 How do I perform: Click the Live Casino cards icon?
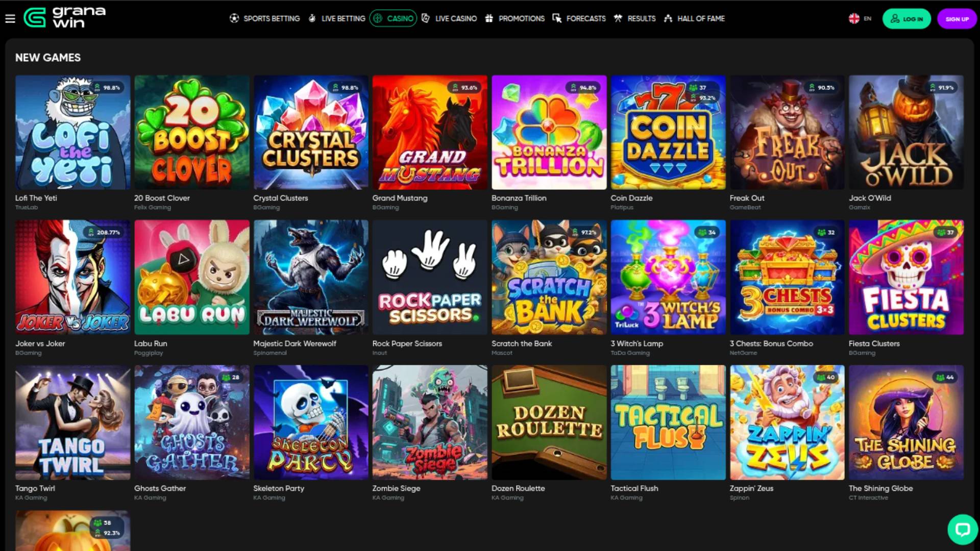pyautogui.click(x=427, y=18)
